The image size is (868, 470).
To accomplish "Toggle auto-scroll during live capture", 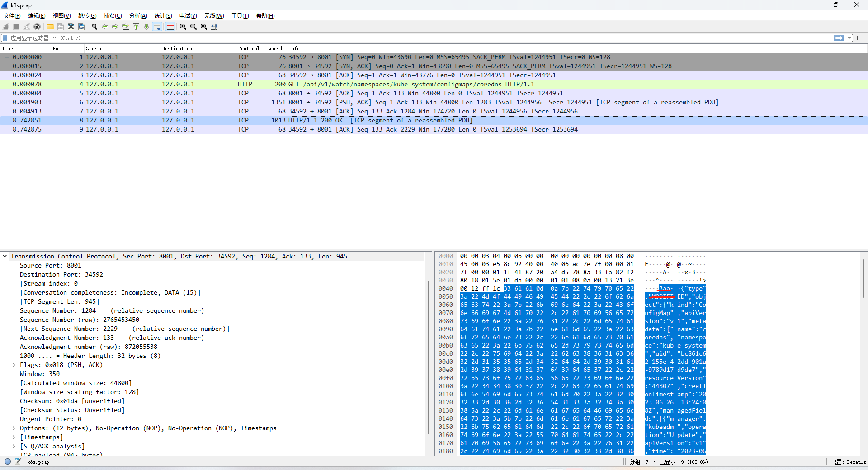I will tap(157, 27).
